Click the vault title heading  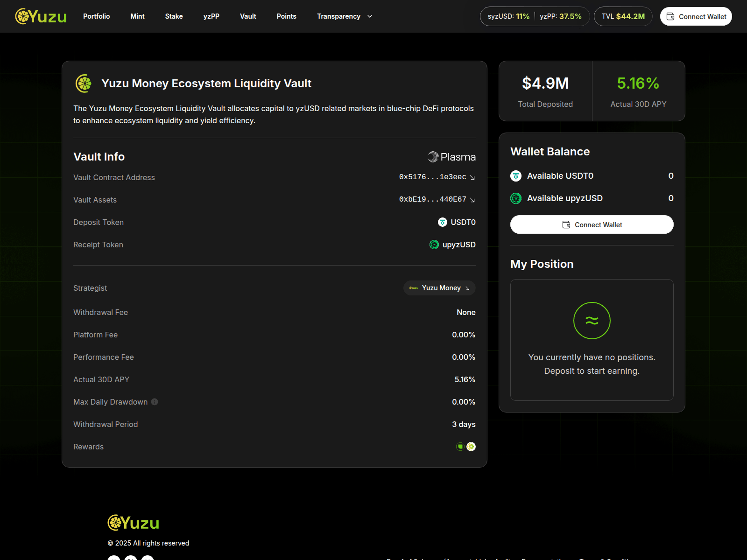pos(206,84)
